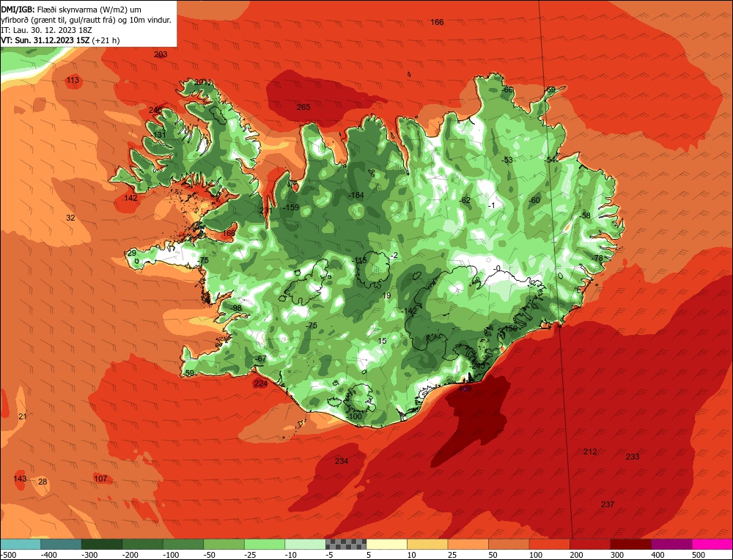This screenshot has height=560, width=733.
Task: Select the value '234' south of Iceland
Action: pos(342,461)
